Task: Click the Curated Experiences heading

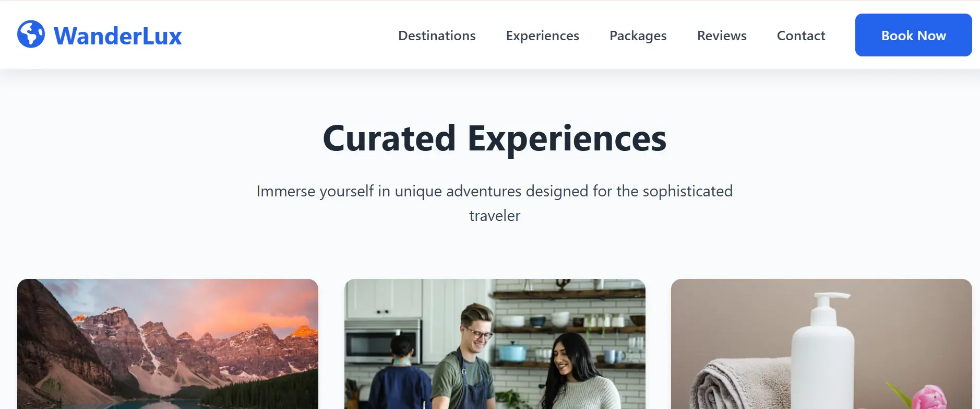Action: click(494, 137)
